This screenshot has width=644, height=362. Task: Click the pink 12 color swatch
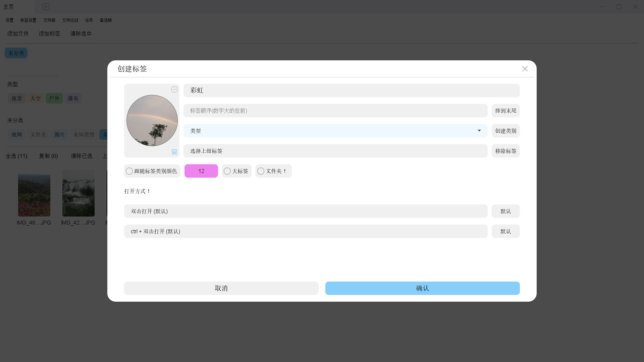tap(201, 171)
